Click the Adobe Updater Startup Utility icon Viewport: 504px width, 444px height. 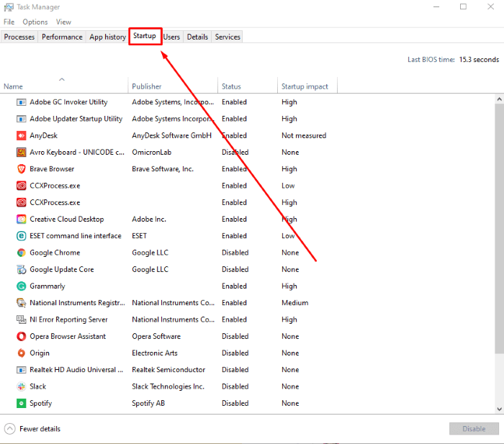(x=21, y=119)
